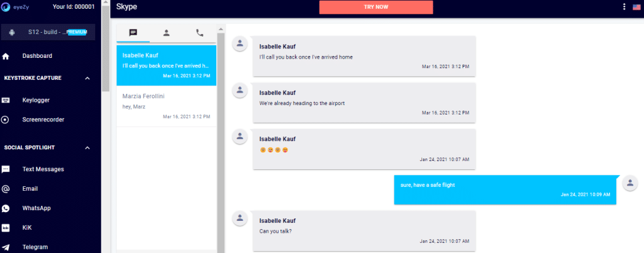Collapse the Keystroke Capture section

pyautogui.click(x=87, y=78)
